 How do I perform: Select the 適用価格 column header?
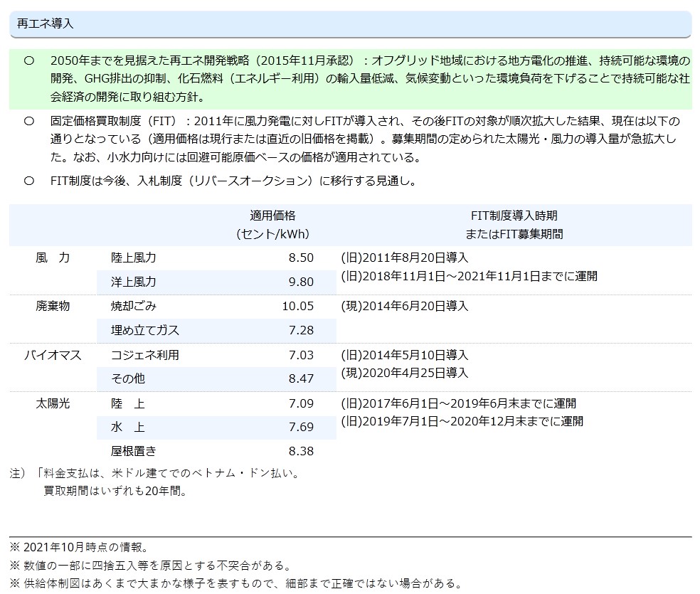[272, 224]
